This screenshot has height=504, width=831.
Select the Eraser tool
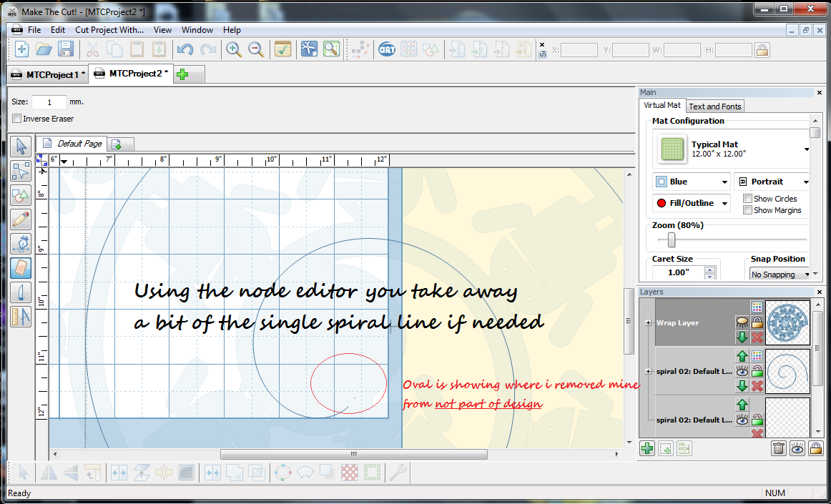21,268
